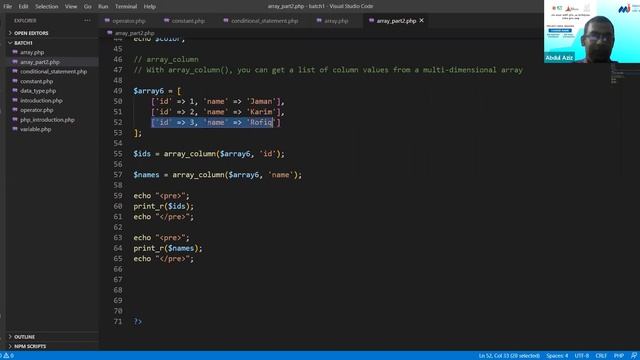Image resolution: width=640 pixels, height=360 pixels.
Task: Open the Help menu
Action: [x=150, y=7]
